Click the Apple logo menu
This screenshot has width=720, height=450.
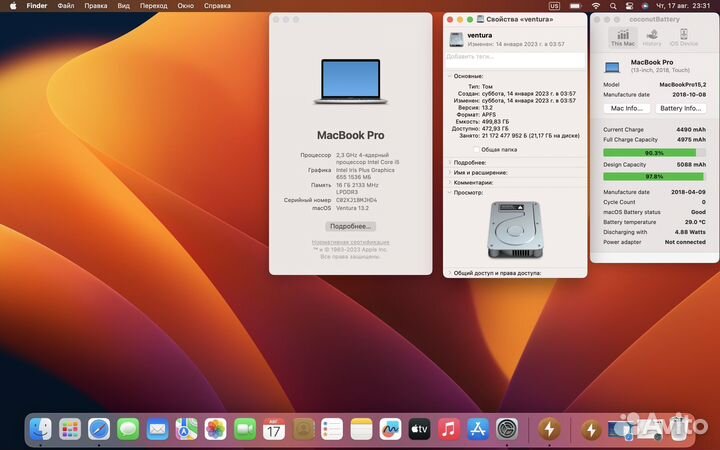[x=13, y=6]
